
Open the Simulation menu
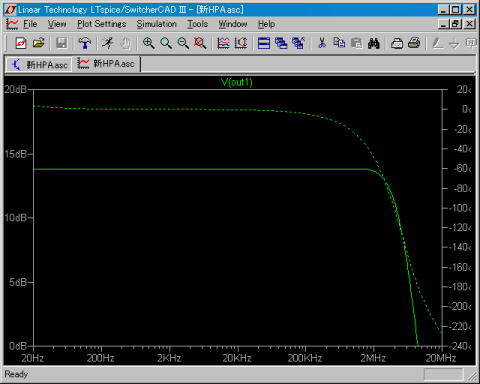(156, 24)
